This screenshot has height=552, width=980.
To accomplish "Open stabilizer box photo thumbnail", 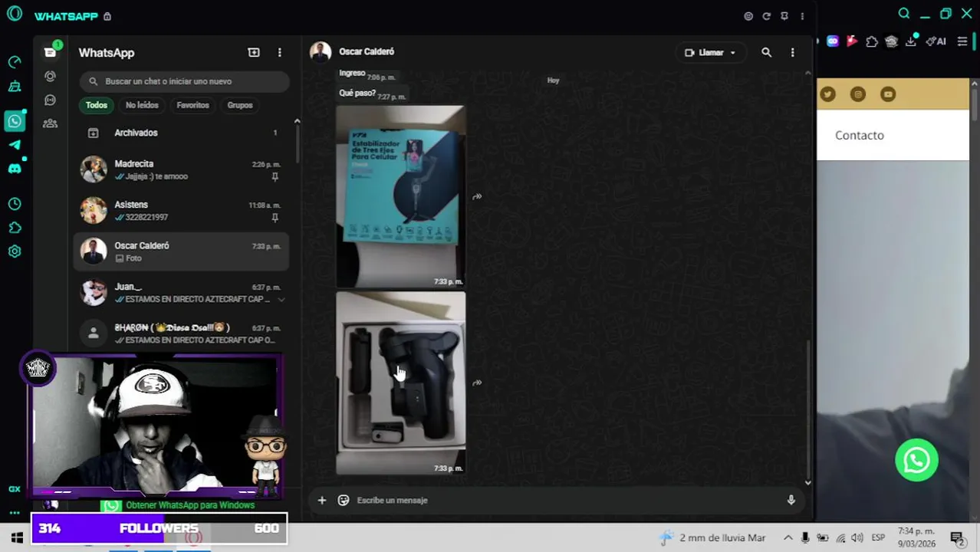I will [x=400, y=197].
